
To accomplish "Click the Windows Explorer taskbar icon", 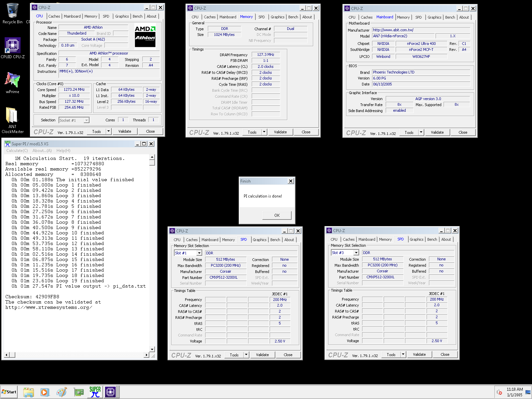I will pos(29,392).
